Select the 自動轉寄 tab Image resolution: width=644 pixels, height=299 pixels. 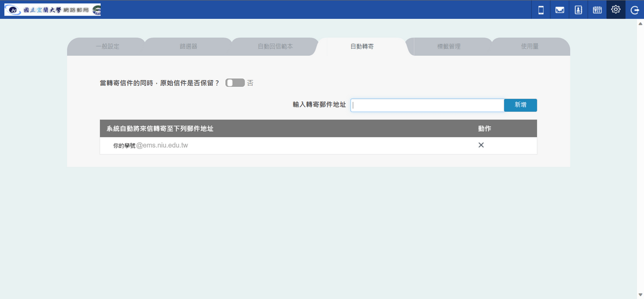362,46
